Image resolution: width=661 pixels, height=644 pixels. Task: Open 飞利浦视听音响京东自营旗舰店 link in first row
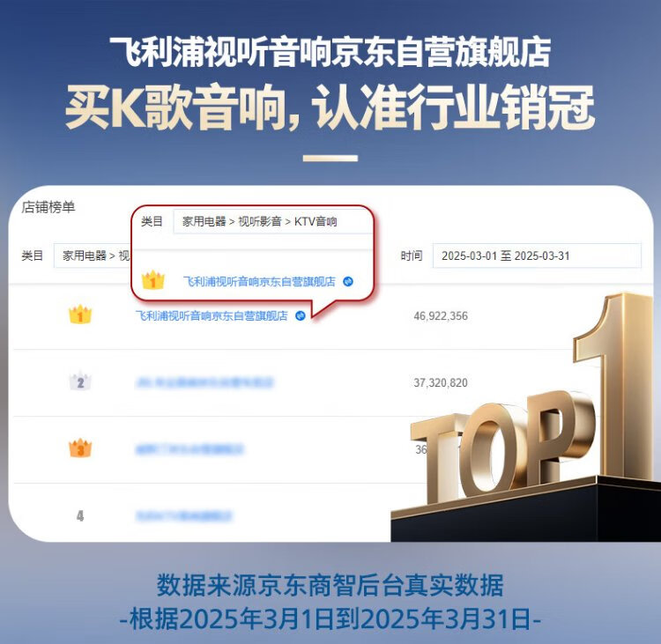pos(212,315)
